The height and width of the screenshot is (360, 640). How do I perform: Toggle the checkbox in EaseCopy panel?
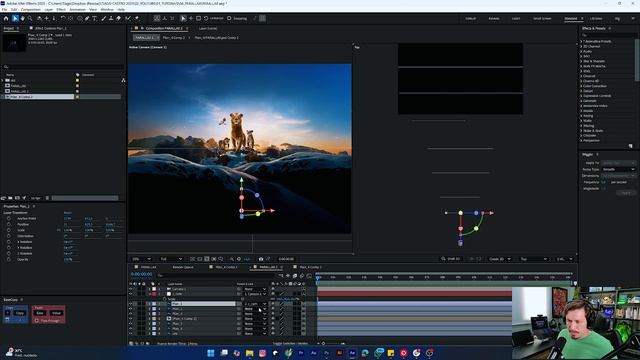pyautogui.click(x=37, y=321)
